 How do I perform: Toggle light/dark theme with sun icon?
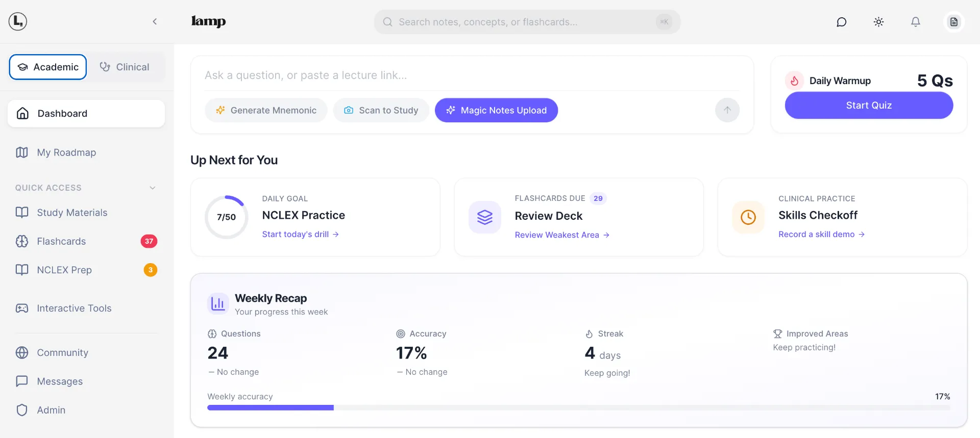click(878, 22)
